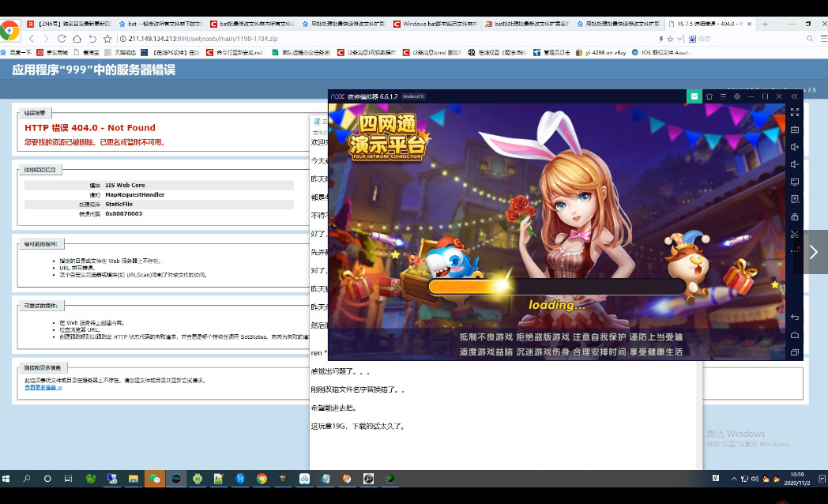The width and height of the screenshot is (828, 504).
Task: Open Cortana circle on taskbar
Action: pos(47,479)
